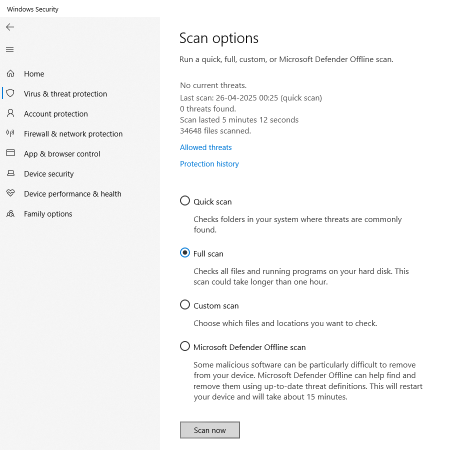Image resolution: width=476 pixels, height=450 pixels.
Task: Select the Quick scan radio button
Action: 185,200
